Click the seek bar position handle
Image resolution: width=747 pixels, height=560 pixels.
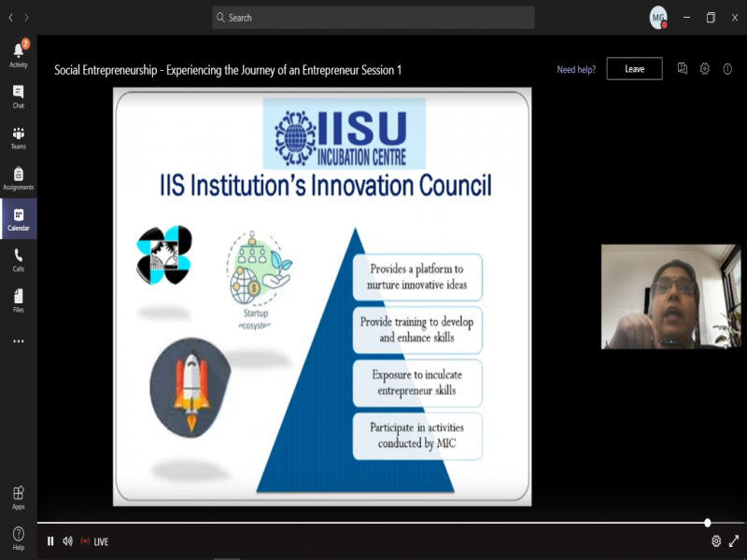click(x=707, y=523)
